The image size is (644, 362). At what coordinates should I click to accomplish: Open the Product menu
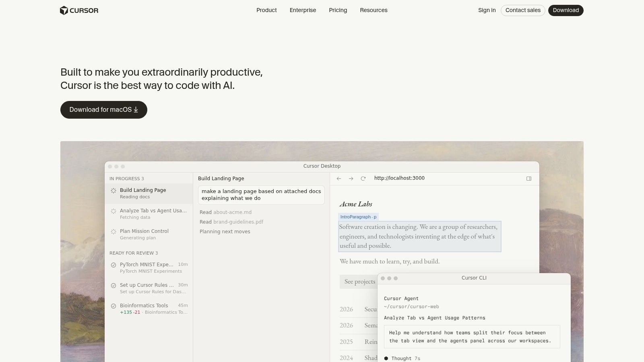point(266,10)
